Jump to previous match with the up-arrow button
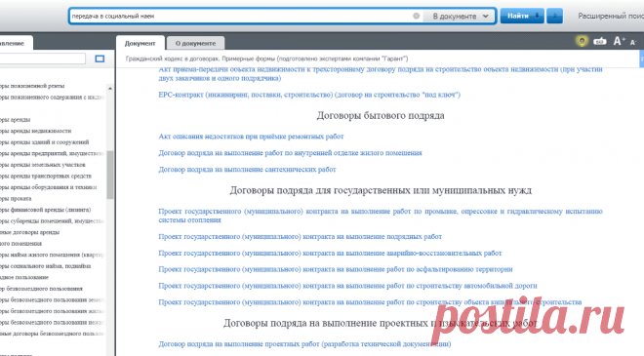 tap(554, 16)
